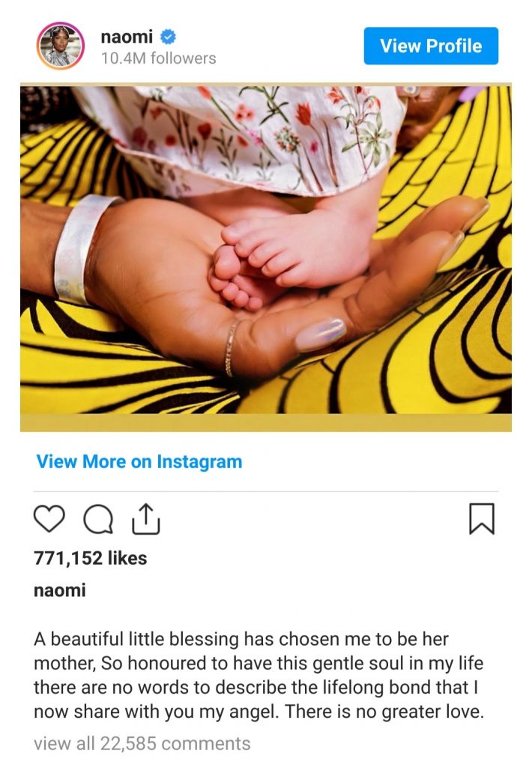532x768 pixels.
Task: Save the post with the bookmark icon
Action: pos(481,519)
